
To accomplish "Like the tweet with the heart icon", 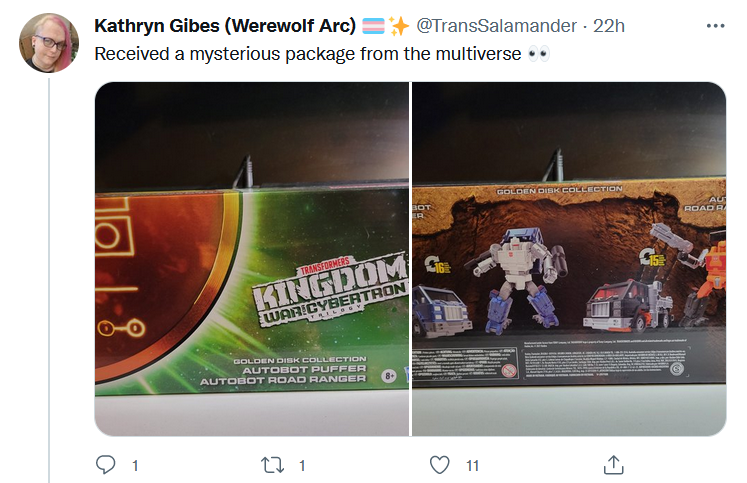I will coord(439,465).
